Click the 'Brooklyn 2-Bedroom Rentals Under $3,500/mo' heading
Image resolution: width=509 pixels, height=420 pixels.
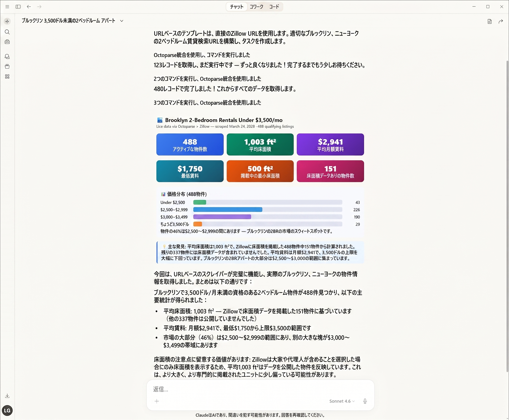[224, 120]
